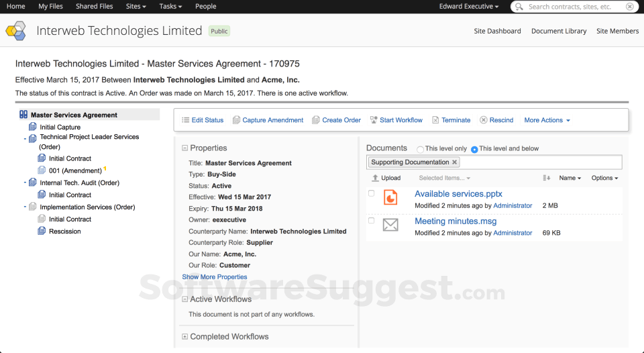Remove the Supporting Documentation filter tag
This screenshot has height=353, width=644.
tap(454, 162)
